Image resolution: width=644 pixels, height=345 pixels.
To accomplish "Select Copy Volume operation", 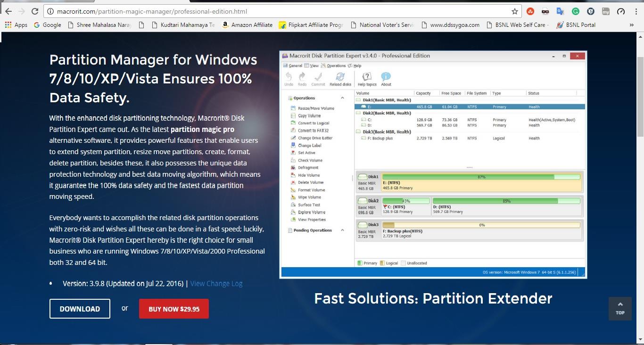I will [x=306, y=116].
